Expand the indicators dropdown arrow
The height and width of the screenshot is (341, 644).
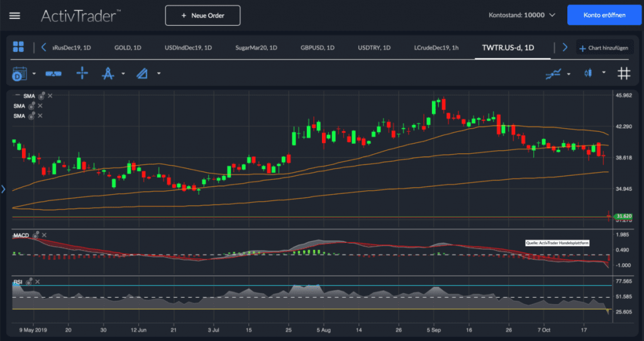pos(569,74)
